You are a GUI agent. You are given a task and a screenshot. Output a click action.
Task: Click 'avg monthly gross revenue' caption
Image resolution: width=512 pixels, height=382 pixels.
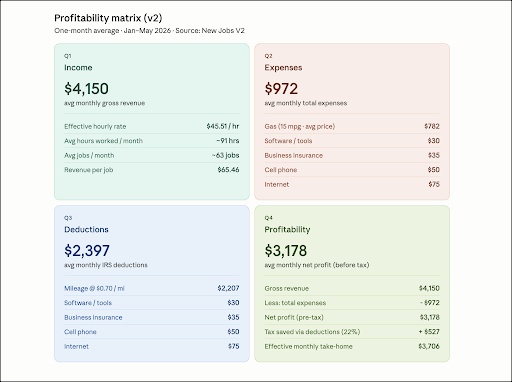point(105,103)
